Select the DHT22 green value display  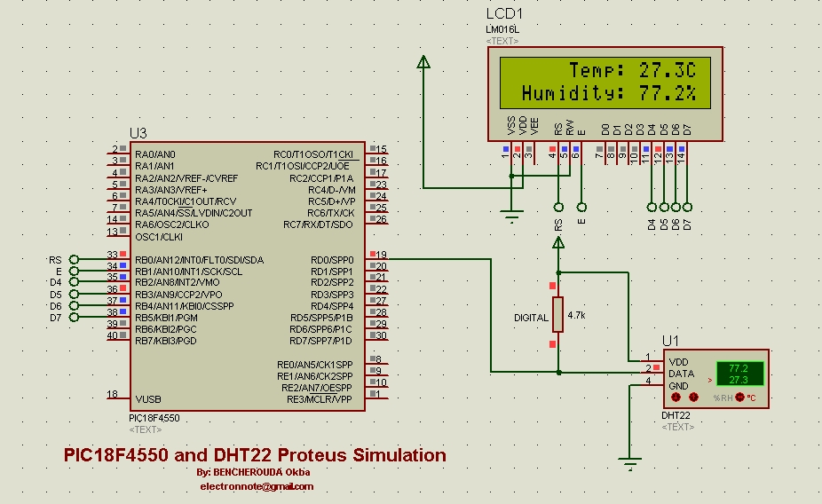pos(739,374)
